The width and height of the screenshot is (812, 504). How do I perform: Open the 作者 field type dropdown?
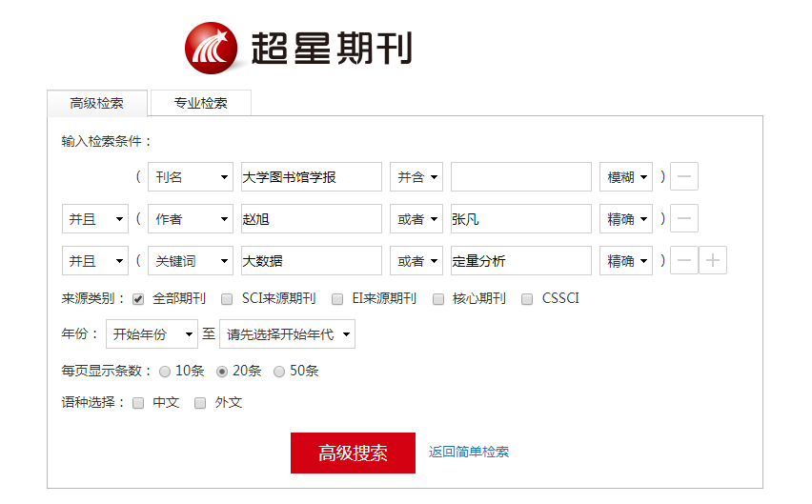click(191, 219)
